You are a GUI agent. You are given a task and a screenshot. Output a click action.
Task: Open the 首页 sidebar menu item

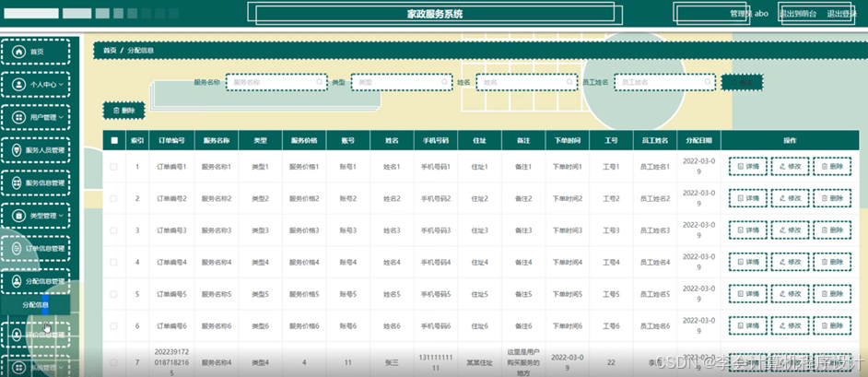tap(35, 52)
